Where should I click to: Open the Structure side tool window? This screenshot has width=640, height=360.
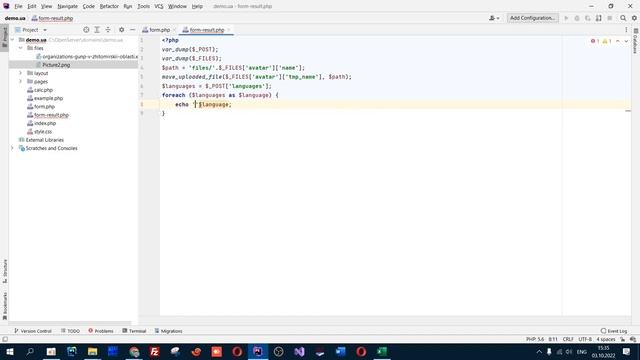pos(5,271)
